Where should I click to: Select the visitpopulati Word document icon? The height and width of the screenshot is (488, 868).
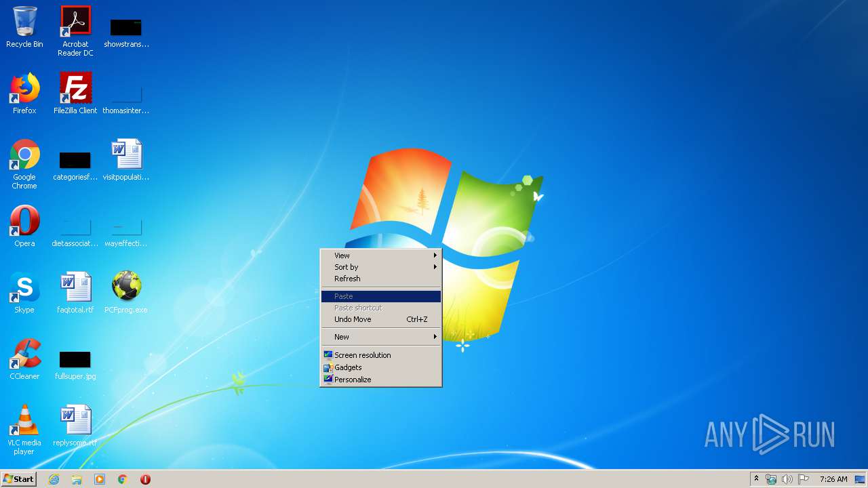[x=126, y=160]
